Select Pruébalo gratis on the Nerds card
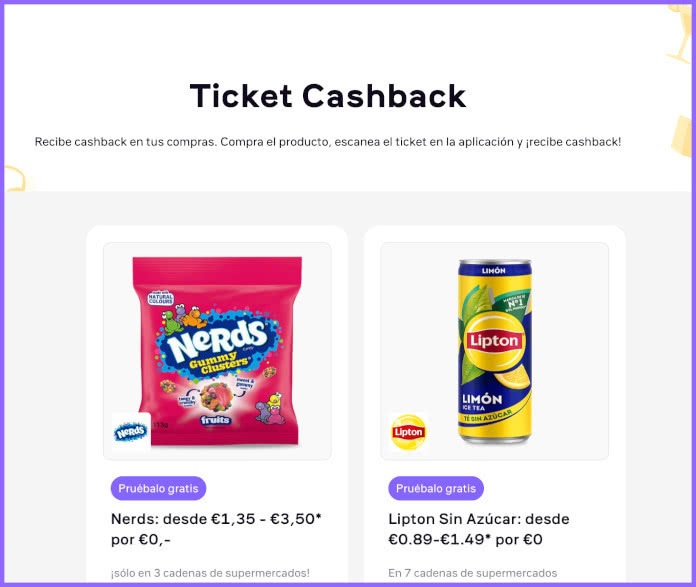Image resolution: width=696 pixels, height=587 pixels. click(x=158, y=488)
